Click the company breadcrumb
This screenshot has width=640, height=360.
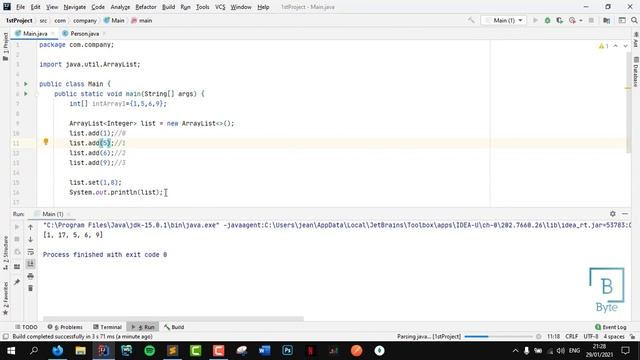84,20
